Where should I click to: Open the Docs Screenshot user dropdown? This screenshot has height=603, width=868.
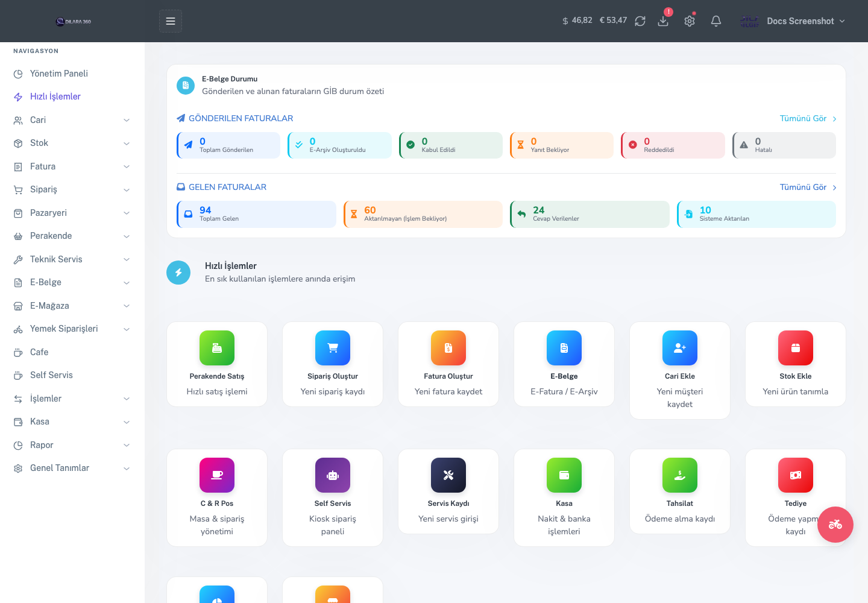(x=793, y=21)
